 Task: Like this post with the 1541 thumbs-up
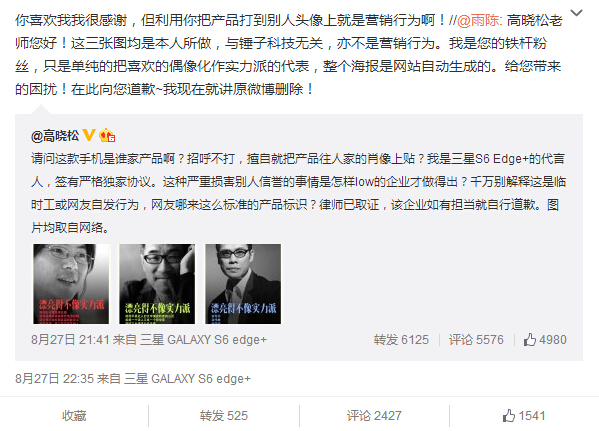pyautogui.click(x=524, y=416)
